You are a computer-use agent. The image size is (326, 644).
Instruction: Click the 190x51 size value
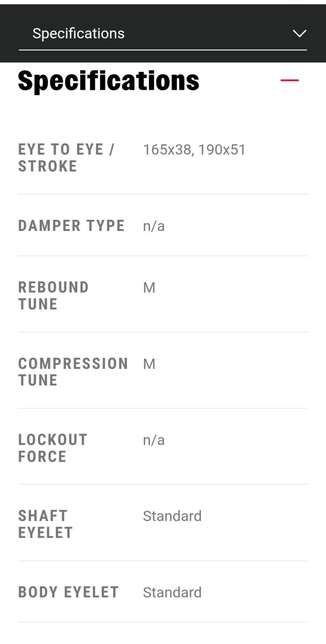[x=222, y=150]
